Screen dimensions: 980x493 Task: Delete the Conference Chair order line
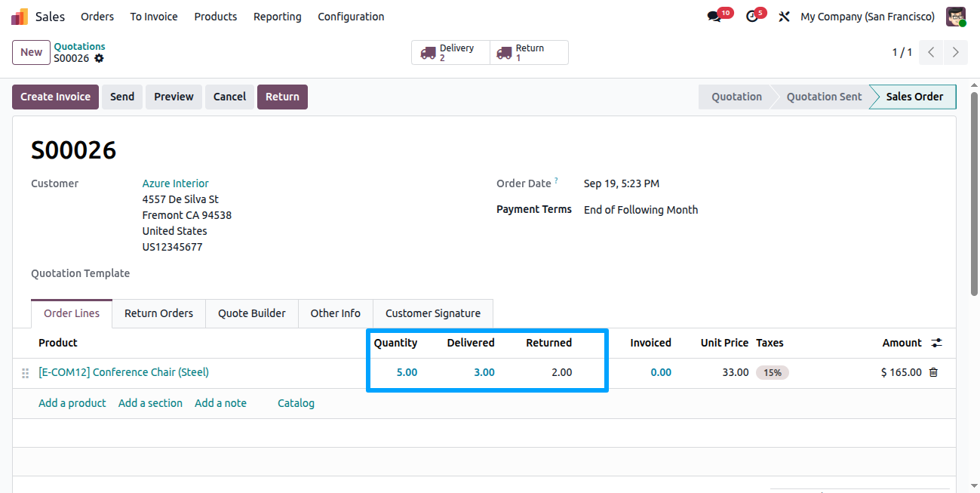click(933, 372)
